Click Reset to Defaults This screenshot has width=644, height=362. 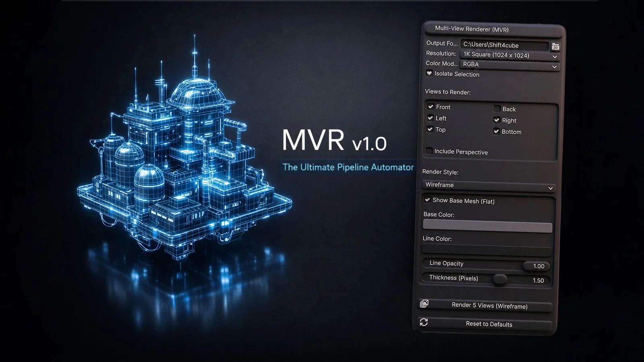coord(489,324)
